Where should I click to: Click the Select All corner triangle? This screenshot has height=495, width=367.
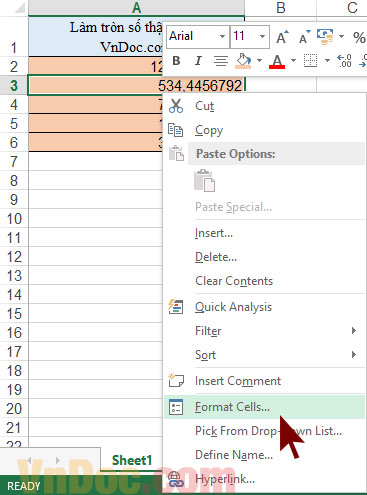coord(19,8)
